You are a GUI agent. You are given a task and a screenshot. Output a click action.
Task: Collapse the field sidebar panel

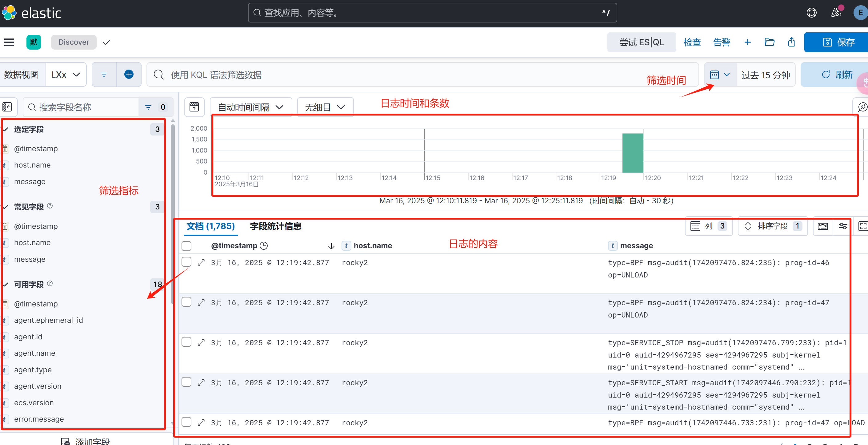tap(7, 107)
